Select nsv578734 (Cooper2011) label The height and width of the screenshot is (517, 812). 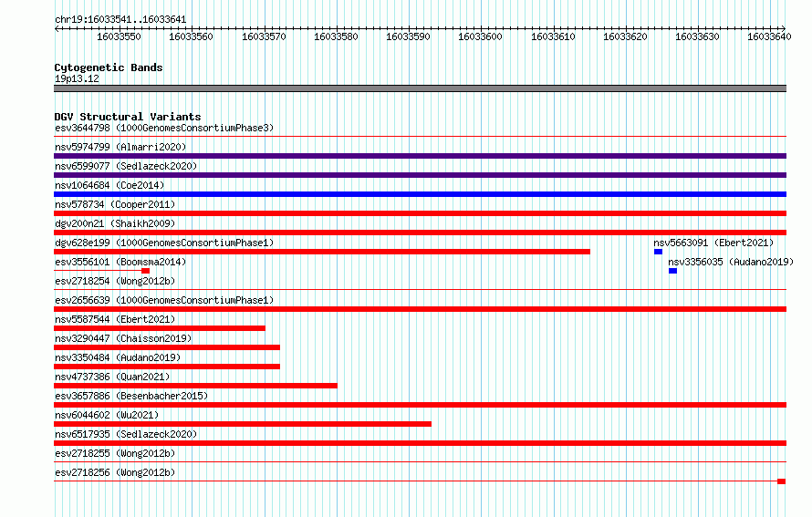point(115,204)
